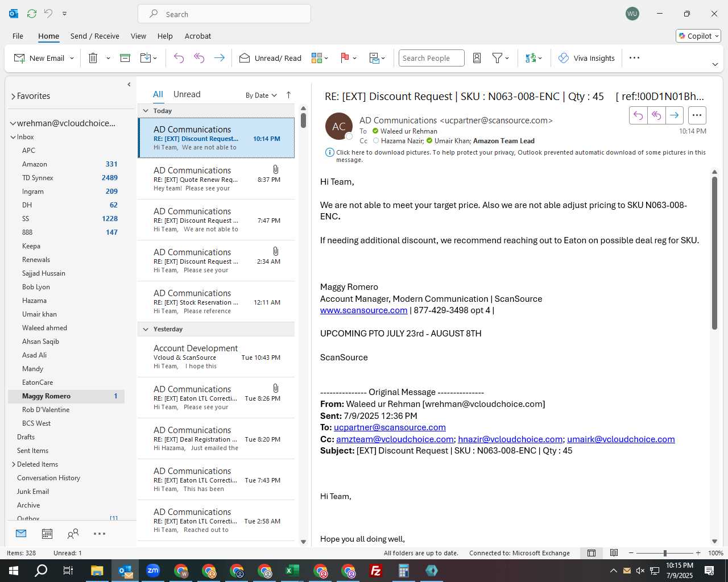Screen dimensions: 728x582
Task: Open the File menu
Action: pos(18,36)
